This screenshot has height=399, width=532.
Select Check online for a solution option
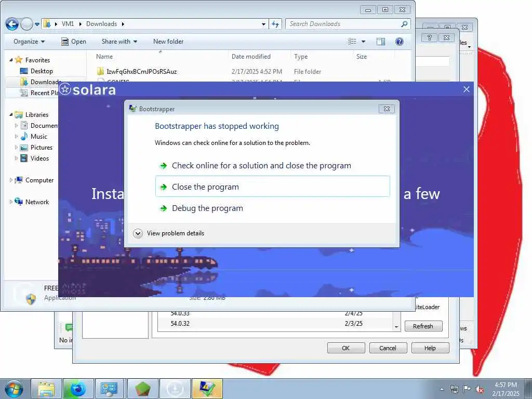coord(261,166)
